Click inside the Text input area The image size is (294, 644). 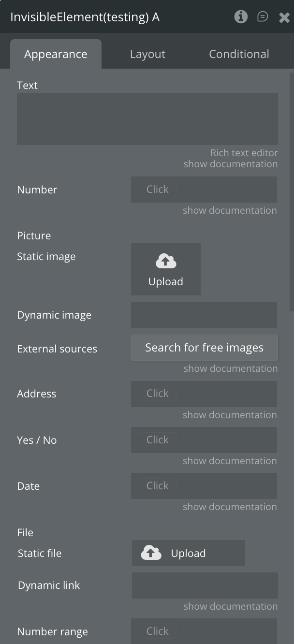(147, 119)
